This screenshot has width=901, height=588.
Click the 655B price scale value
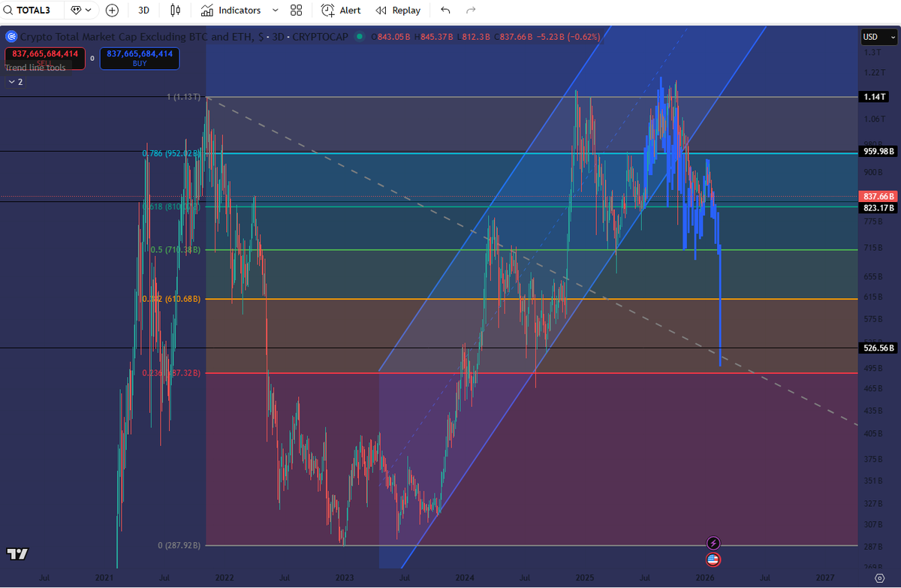(872, 276)
